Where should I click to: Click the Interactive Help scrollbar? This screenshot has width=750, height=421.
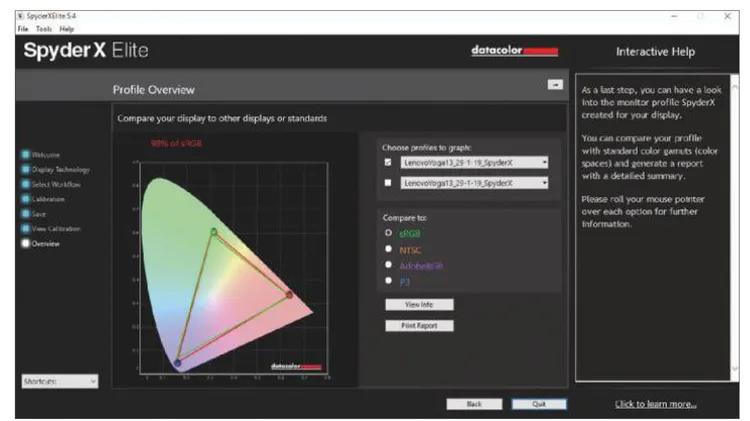735,228
